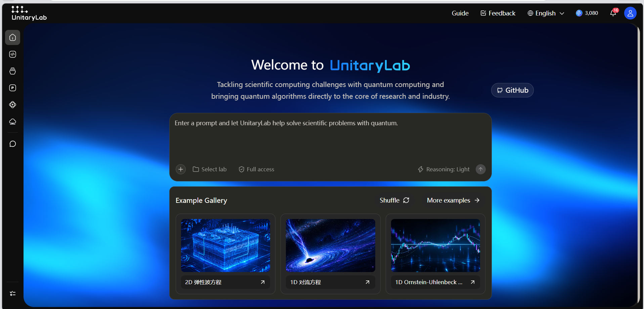Open the notifications bell

[613, 13]
